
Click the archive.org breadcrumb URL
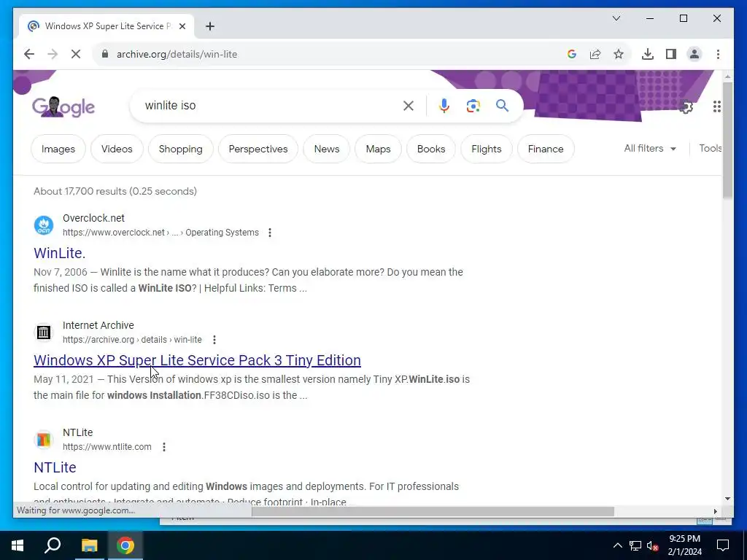132,340
